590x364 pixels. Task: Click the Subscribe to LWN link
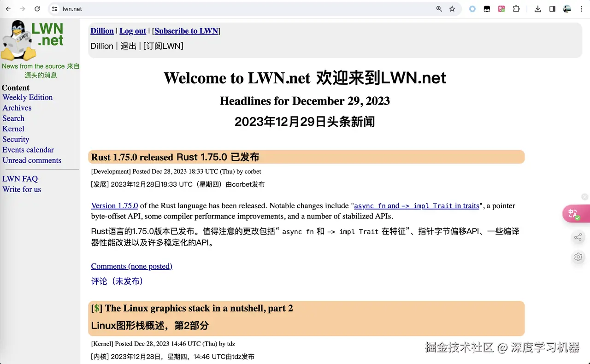(186, 30)
